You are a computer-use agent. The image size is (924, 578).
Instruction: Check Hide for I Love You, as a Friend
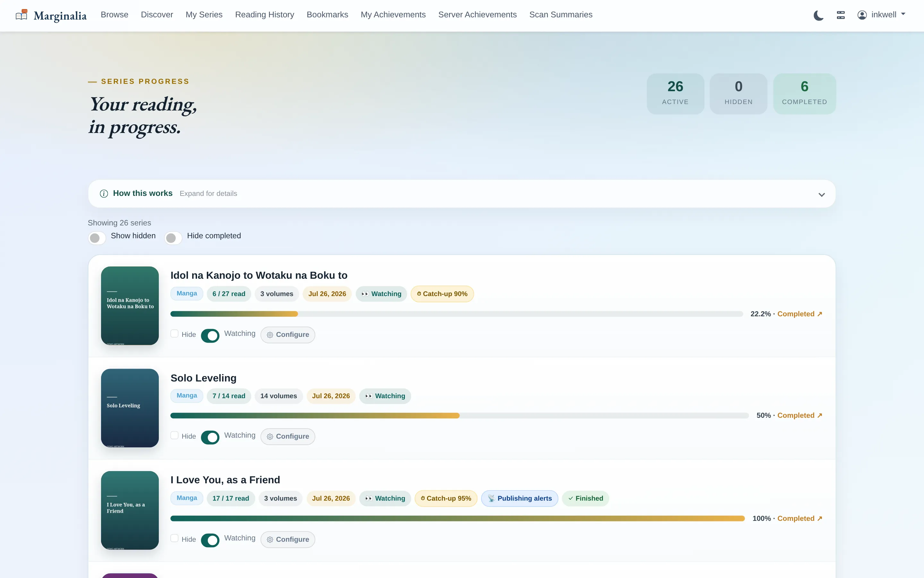[175, 538]
